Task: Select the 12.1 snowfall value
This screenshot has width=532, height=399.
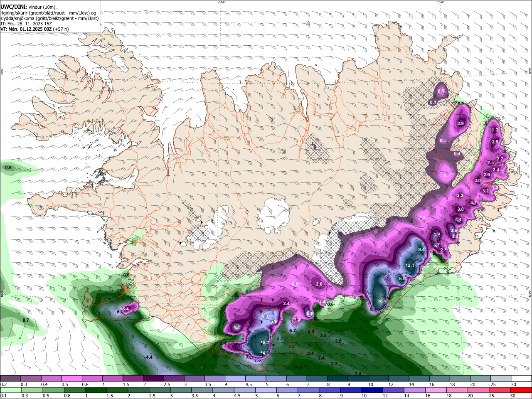Action: pos(410,265)
